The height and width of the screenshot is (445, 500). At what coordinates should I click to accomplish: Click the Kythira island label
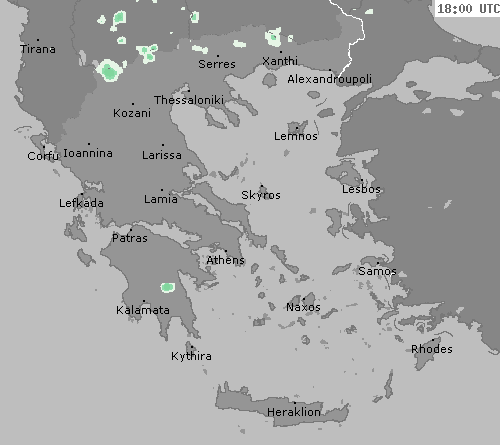coord(191,356)
